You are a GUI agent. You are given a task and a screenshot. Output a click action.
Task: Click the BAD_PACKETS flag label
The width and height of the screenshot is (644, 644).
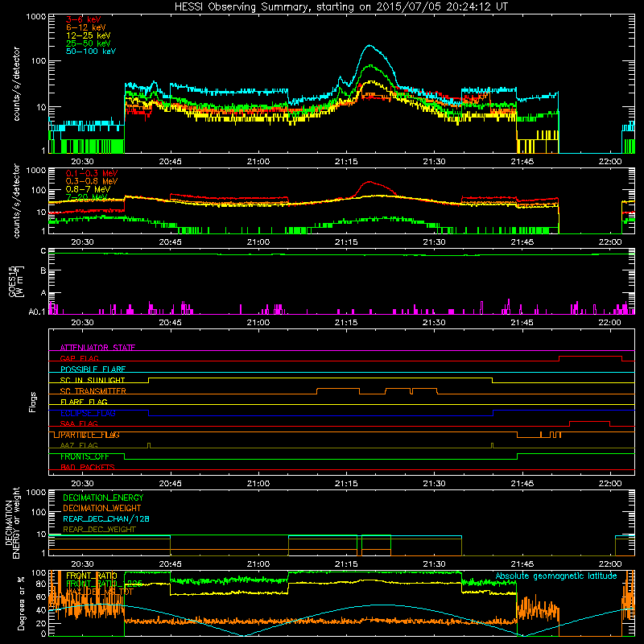(x=88, y=467)
